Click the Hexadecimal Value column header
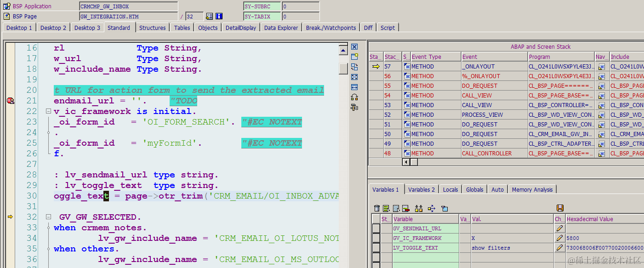 (x=605, y=219)
